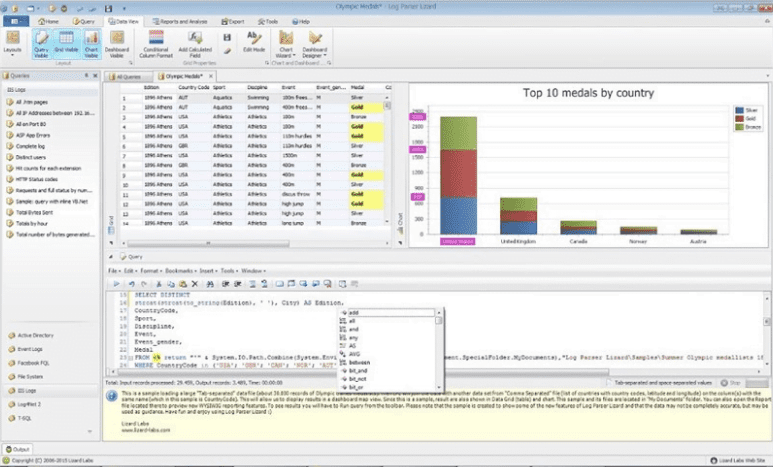The image size is (773, 467).
Task: Open the All .htm pages query
Action: (x=32, y=102)
